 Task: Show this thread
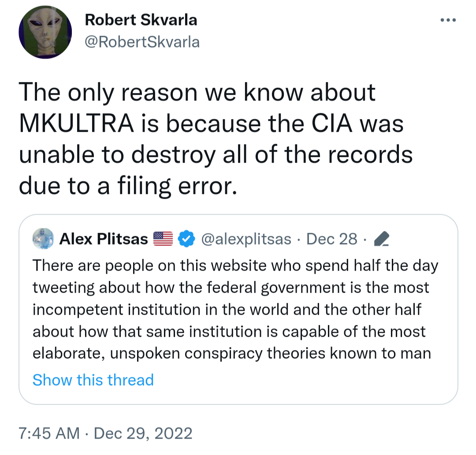click(x=93, y=380)
